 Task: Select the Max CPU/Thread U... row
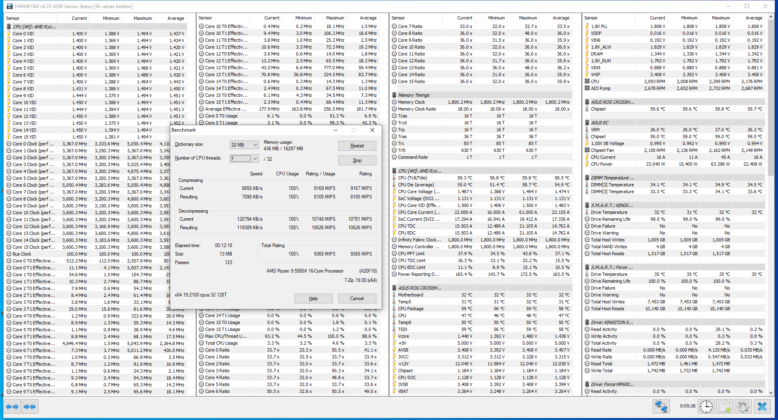pos(288,336)
